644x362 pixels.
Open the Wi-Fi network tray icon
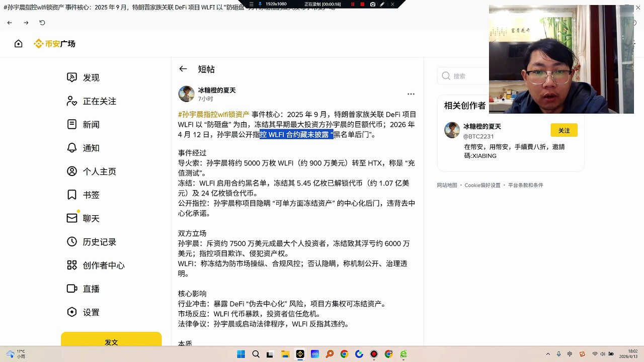(x=595, y=354)
